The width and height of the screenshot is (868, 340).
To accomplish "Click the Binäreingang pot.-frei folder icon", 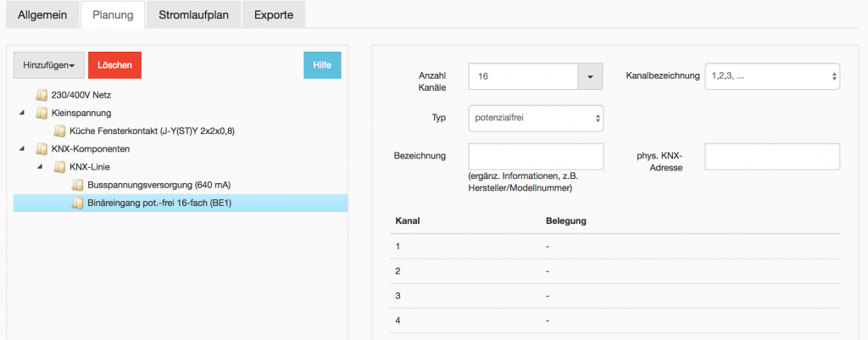I will [77, 203].
